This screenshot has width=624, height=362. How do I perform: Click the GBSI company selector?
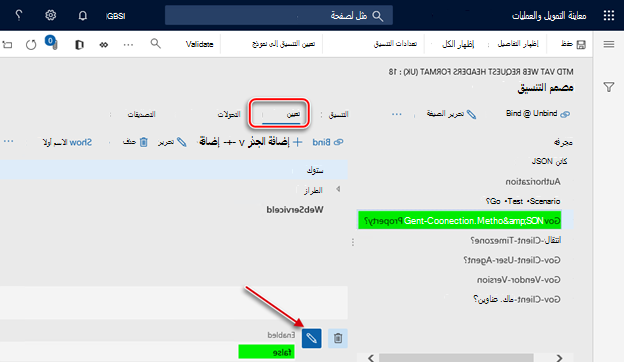pyautogui.click(x=116, y=16)
